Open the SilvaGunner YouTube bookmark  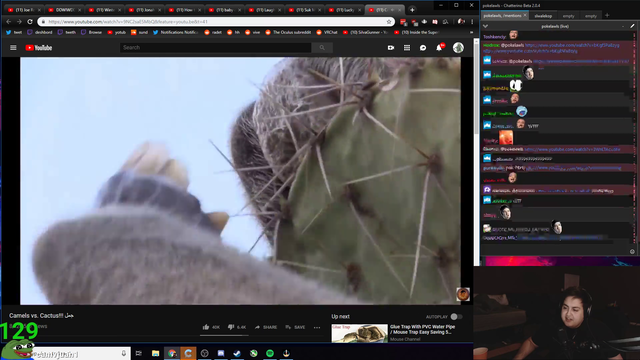(365, 32)
